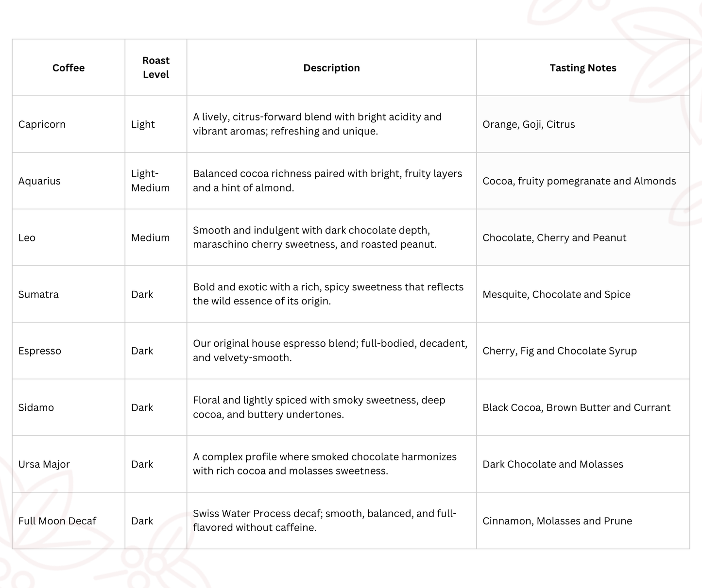The image size is (702, 588).
Task: Select the Cherry, Fig and Chocolate Syrup notes
Action: pos(559,351)
